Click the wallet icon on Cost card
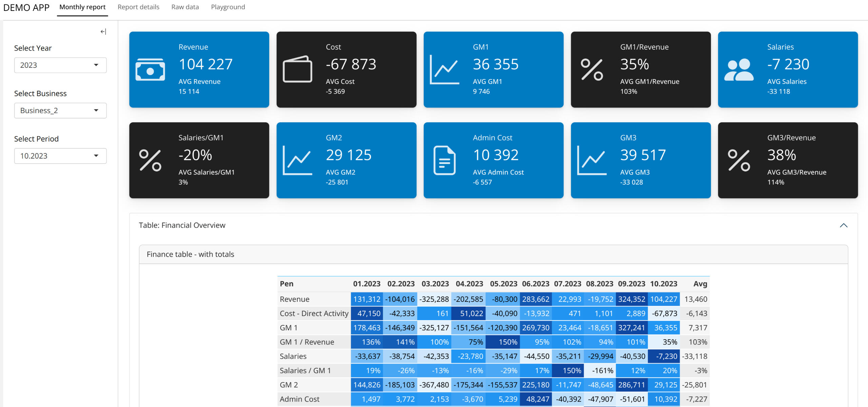 pyautogui.click(x=297, y=69)
